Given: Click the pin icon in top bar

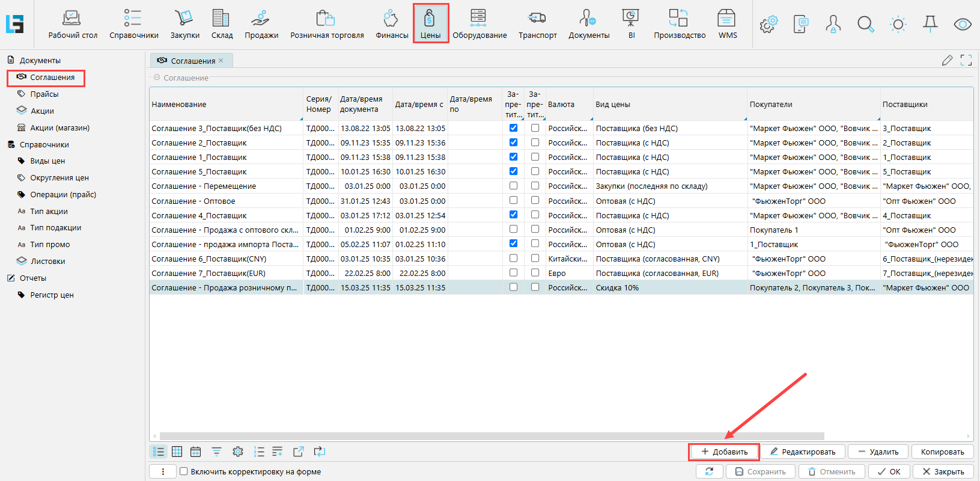Looking at the screenshot, I should (x=930, y=24).
